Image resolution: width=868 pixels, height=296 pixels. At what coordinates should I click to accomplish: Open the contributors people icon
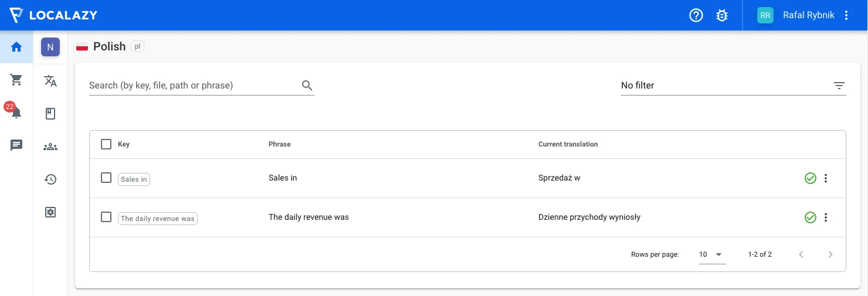[x=50, y=147]
